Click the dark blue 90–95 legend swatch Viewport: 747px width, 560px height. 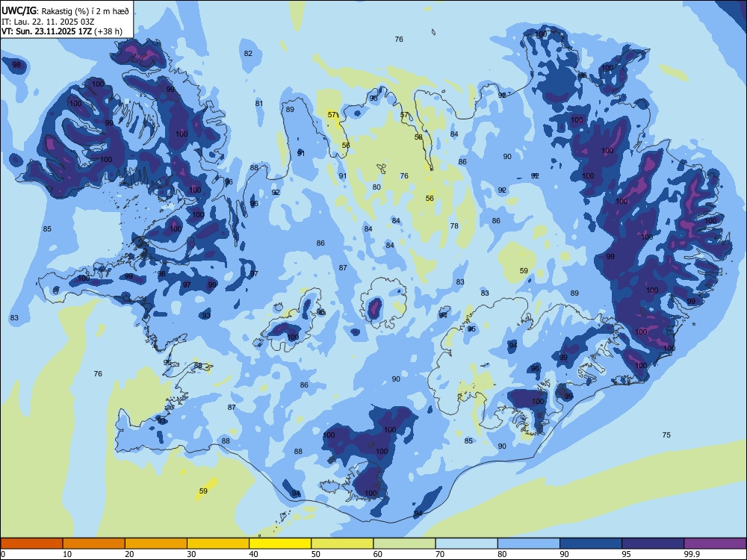pyautogui.click(x=591, y=544)
